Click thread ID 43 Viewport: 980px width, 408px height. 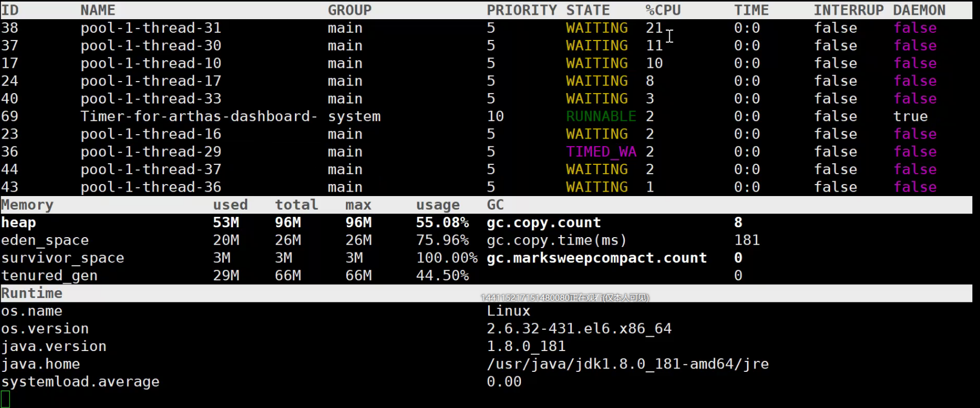click(x=10, y=187)
